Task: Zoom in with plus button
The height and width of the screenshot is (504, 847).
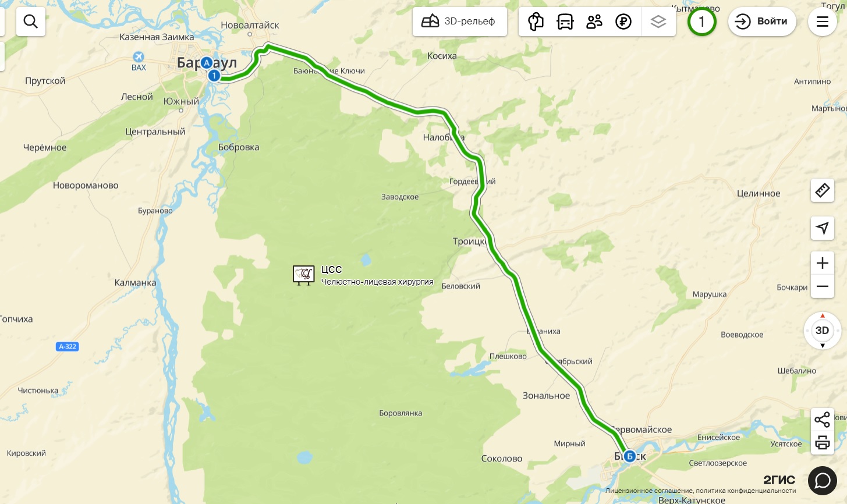Action: [x=823, y=263]
